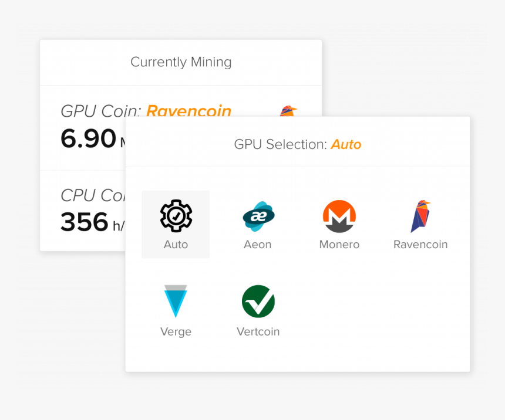
Task: Switch GPU mining to Vertcoin
Action: click(258, 309)
